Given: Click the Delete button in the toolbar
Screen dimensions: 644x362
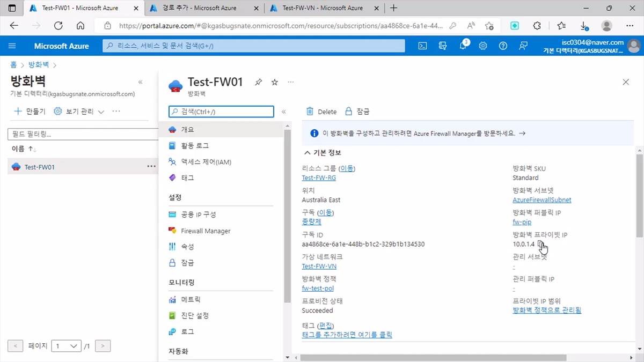Looking at the screenshot, I should point(321,112).
